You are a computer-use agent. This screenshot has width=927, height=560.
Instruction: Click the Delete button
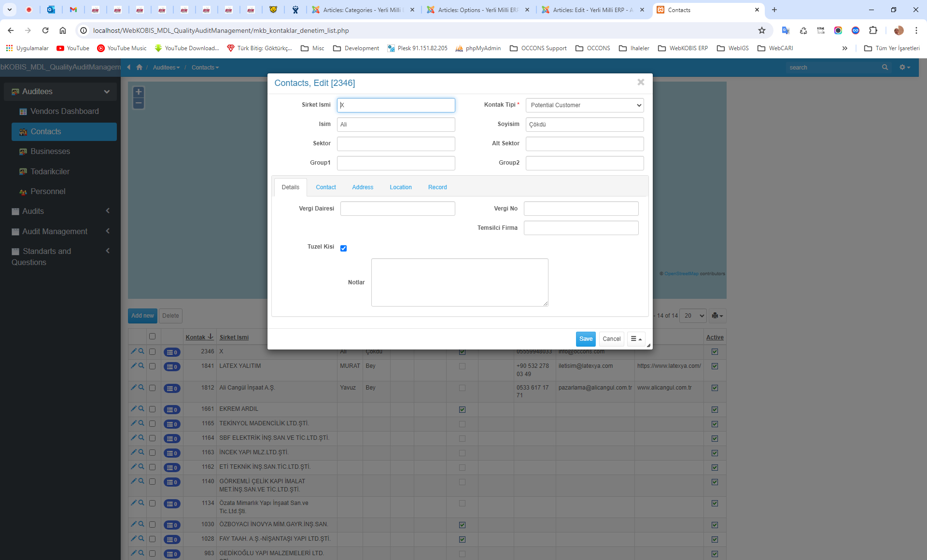(x=170, y=316)
